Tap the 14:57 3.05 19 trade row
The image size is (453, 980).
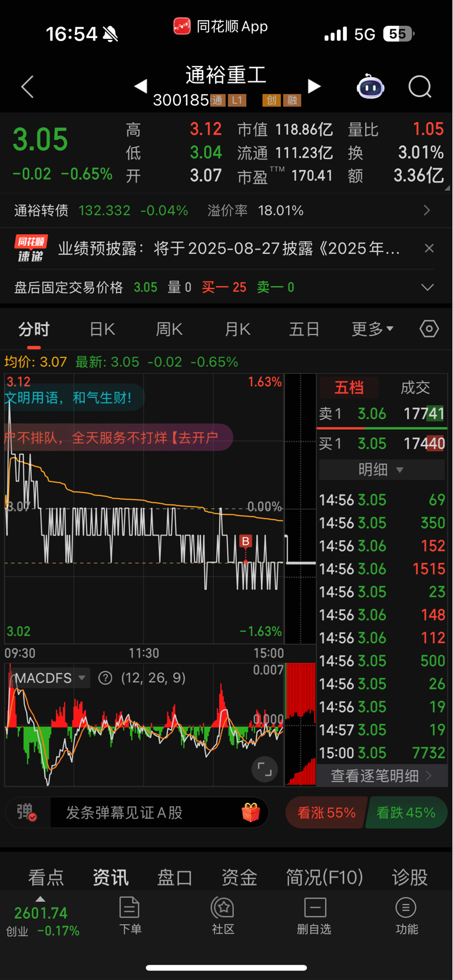point(382,730)
